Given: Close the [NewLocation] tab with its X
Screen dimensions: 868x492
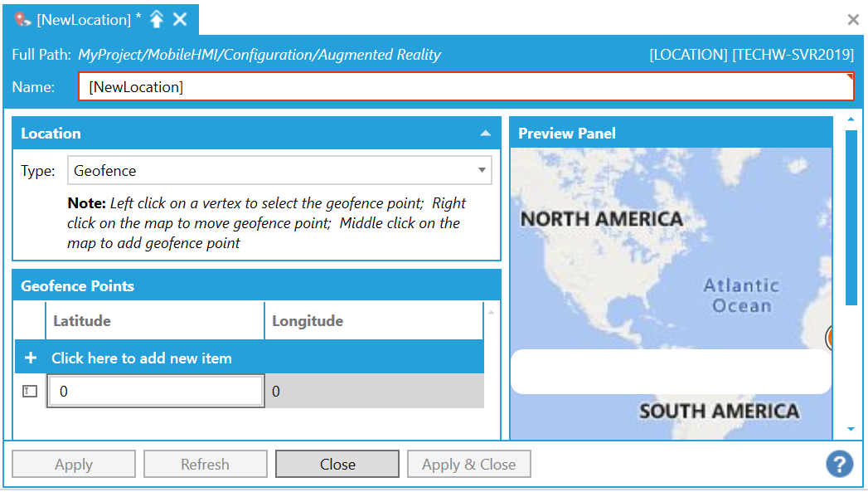Looking at the screenshot, I should pos(180,19).
